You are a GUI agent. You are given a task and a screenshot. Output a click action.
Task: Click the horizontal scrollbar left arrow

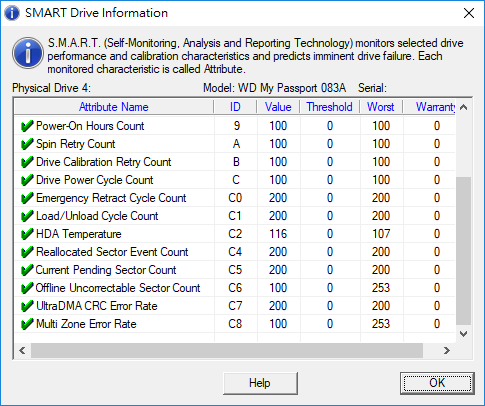pos(22,350)
